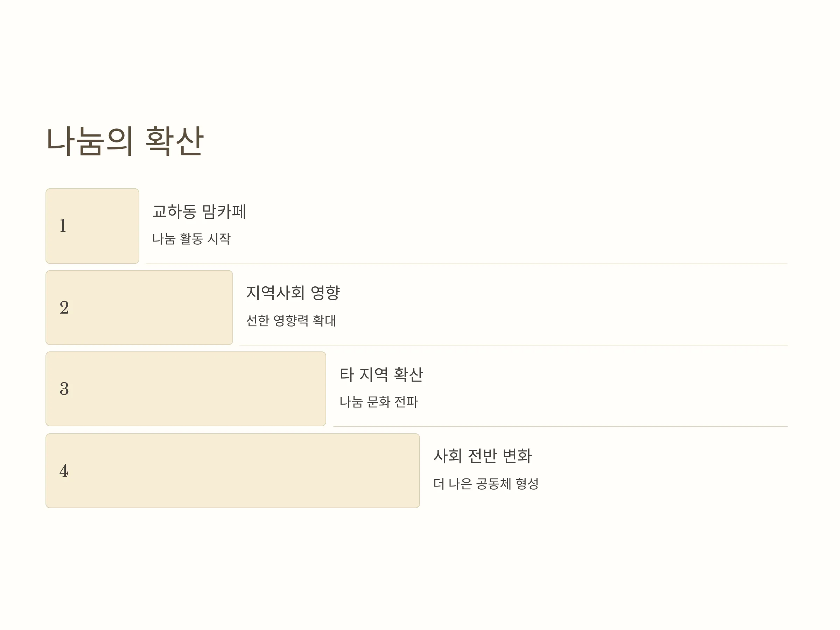The width and height of the screenshot is (840, 630).
Task: Click the subtitle 나눔 문화 전파
Action: tap(379, 401)
